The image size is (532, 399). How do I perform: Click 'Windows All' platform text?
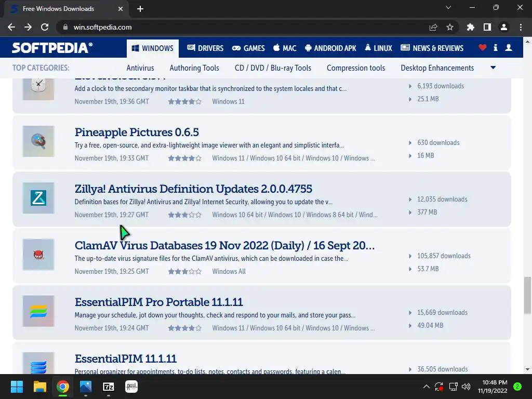pyautogui.click(x=229, y=271)
